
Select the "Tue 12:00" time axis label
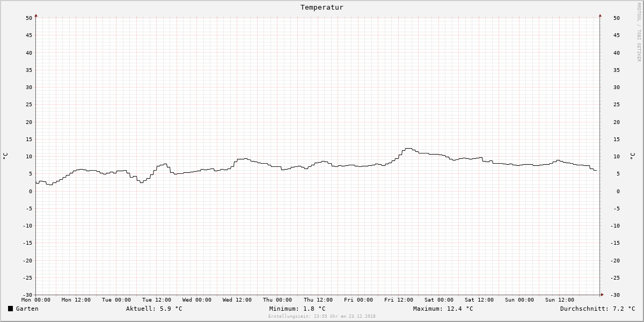coord(157,300)
